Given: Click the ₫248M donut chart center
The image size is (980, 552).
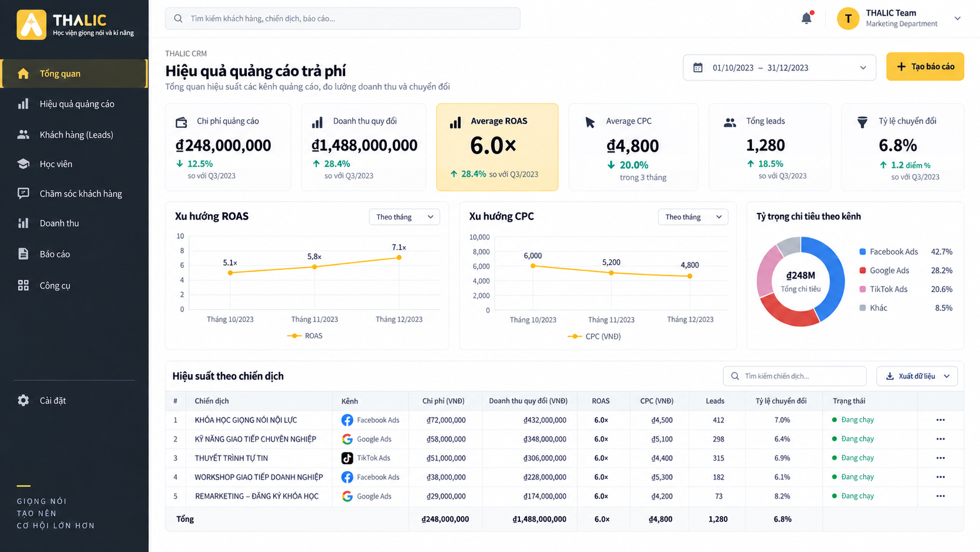Looking at the screenshot, I should click(801, 281).
